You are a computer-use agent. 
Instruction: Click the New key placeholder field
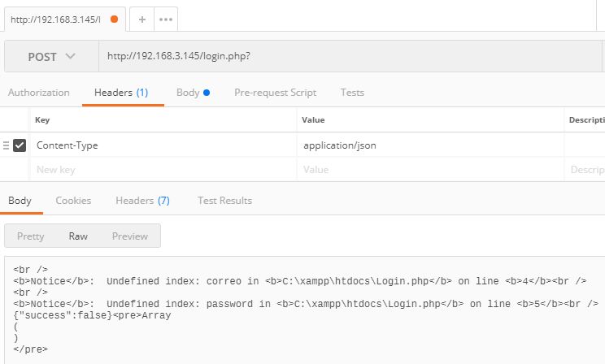(x=163, y=170)
